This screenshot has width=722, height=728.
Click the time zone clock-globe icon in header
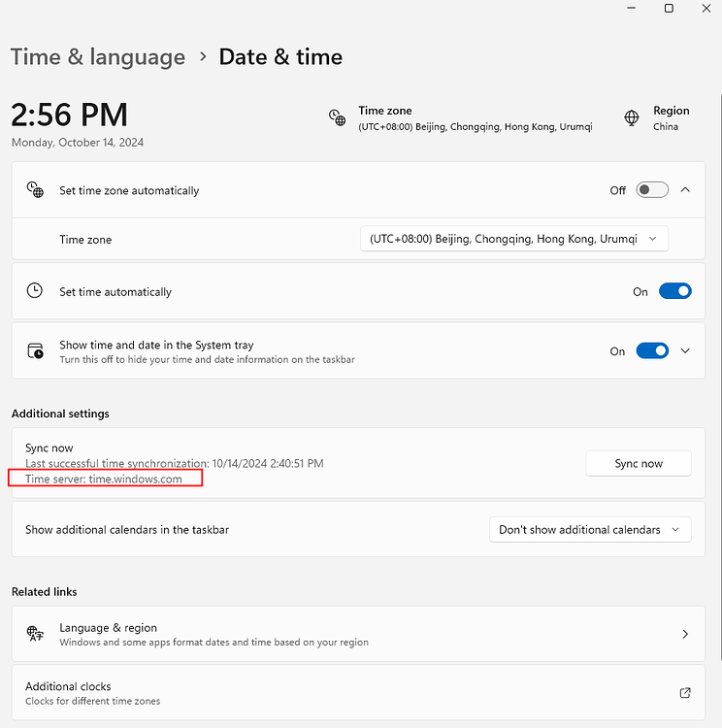tap(337, 118)
